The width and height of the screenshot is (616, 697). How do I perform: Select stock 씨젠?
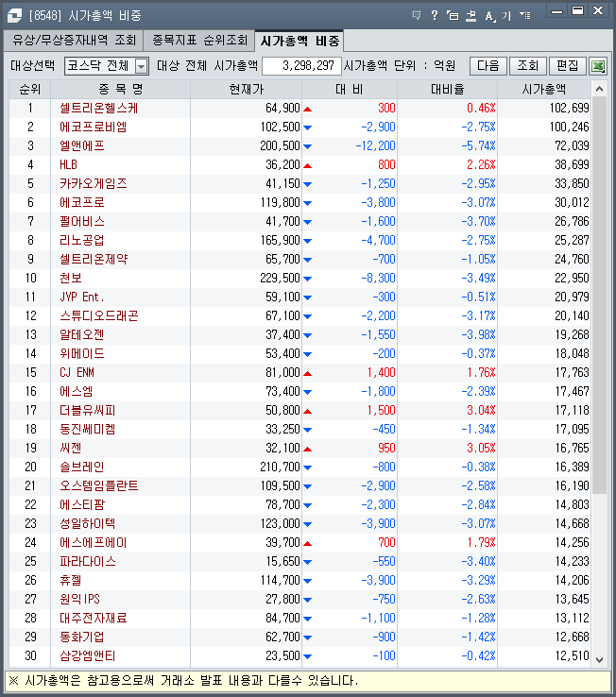[71, 448]
